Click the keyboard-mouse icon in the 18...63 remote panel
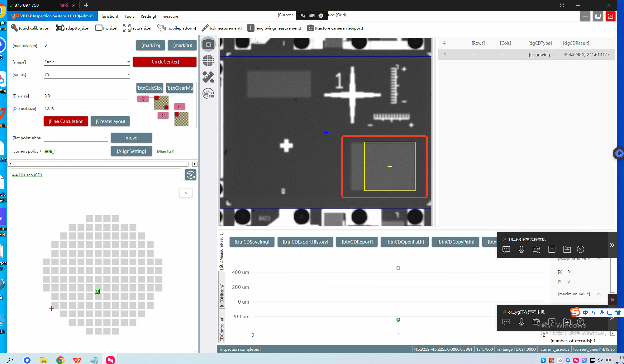Image resolution: width=624 pixels, height=364 pixels. pyautogui.click(x=537, y=249)
